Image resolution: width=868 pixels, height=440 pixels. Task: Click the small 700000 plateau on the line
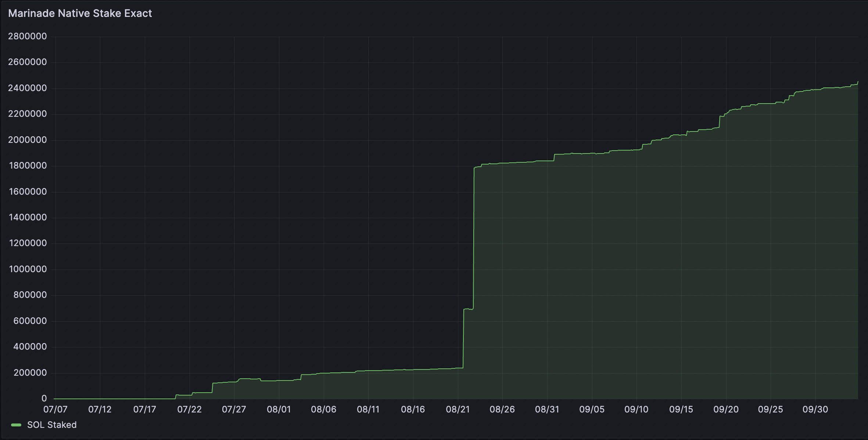468,309
